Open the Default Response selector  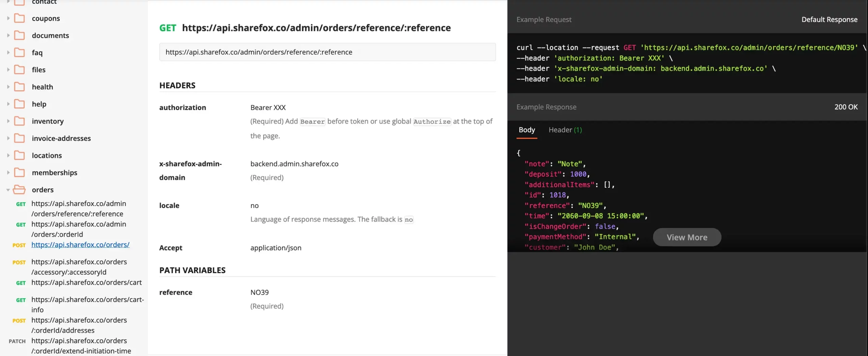[x=829, y=20]
